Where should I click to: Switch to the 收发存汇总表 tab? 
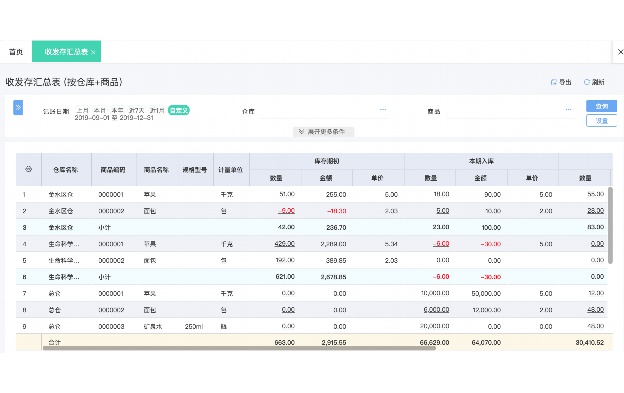click(x=66, y=51)
